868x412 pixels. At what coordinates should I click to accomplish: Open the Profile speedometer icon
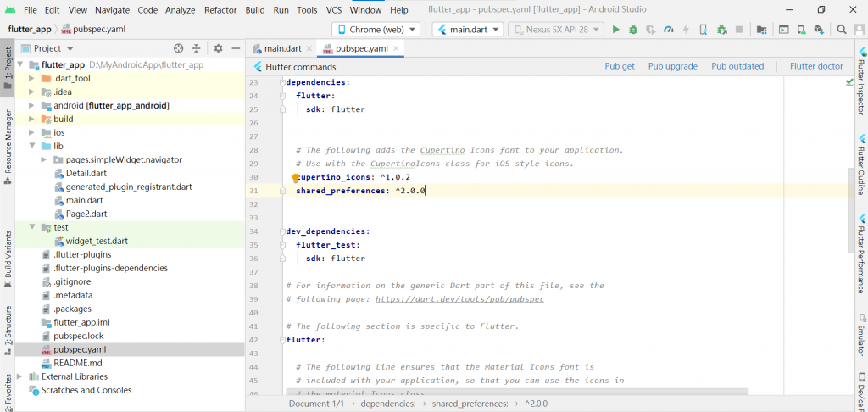[x=669, y=30]
